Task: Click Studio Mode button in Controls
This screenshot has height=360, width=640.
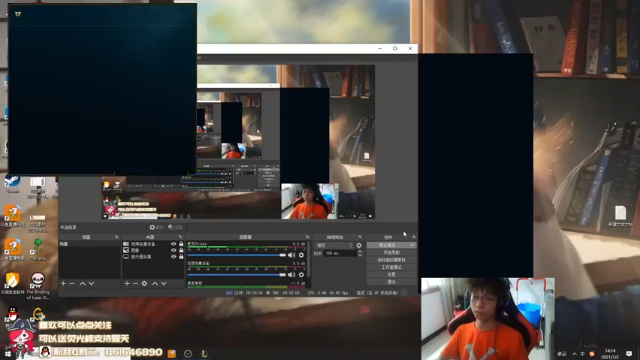Action: 391,267
